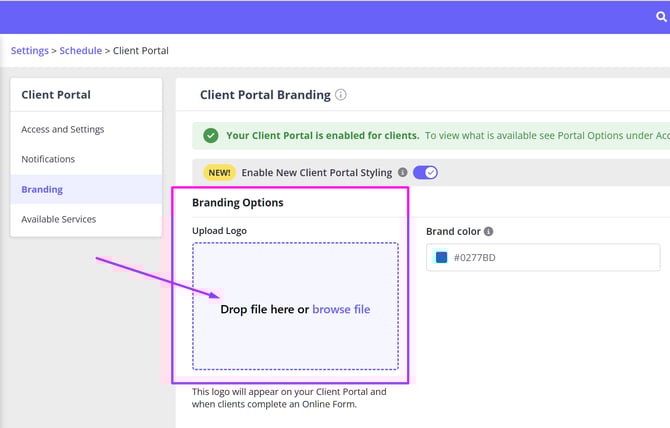Viewport: 670px width, 428px height.
Task: Click the green checkmark icon in banner
Action: click(210, 136)
